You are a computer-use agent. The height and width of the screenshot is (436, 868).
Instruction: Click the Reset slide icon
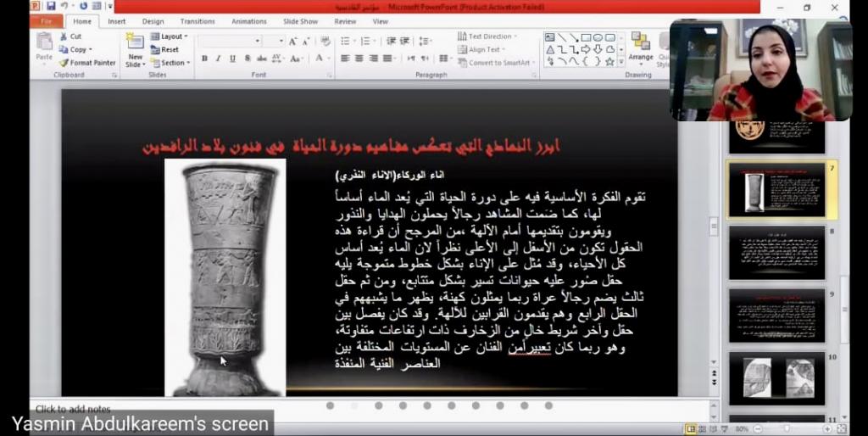click(x=164, y=50)
